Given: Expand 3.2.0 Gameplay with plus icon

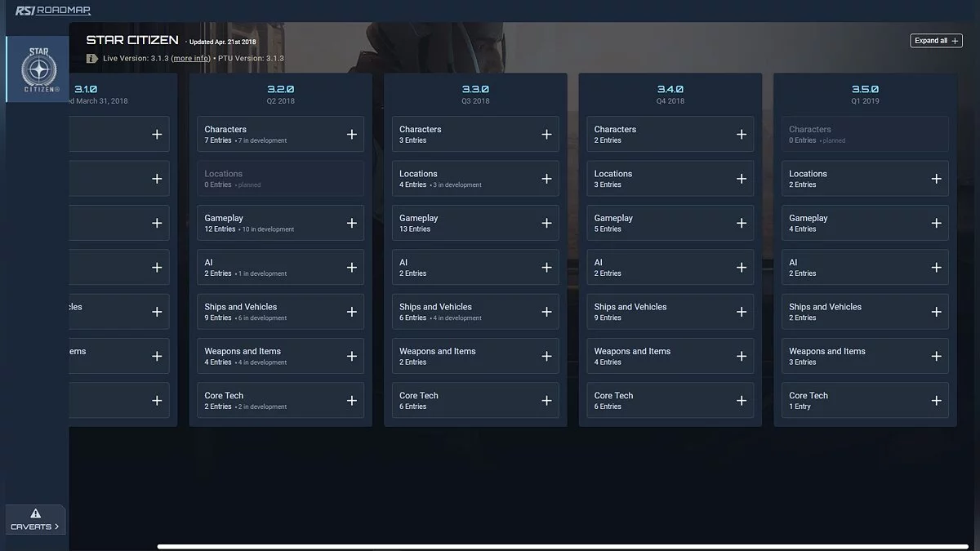Looking at the screenshot, I should point(352,223).
